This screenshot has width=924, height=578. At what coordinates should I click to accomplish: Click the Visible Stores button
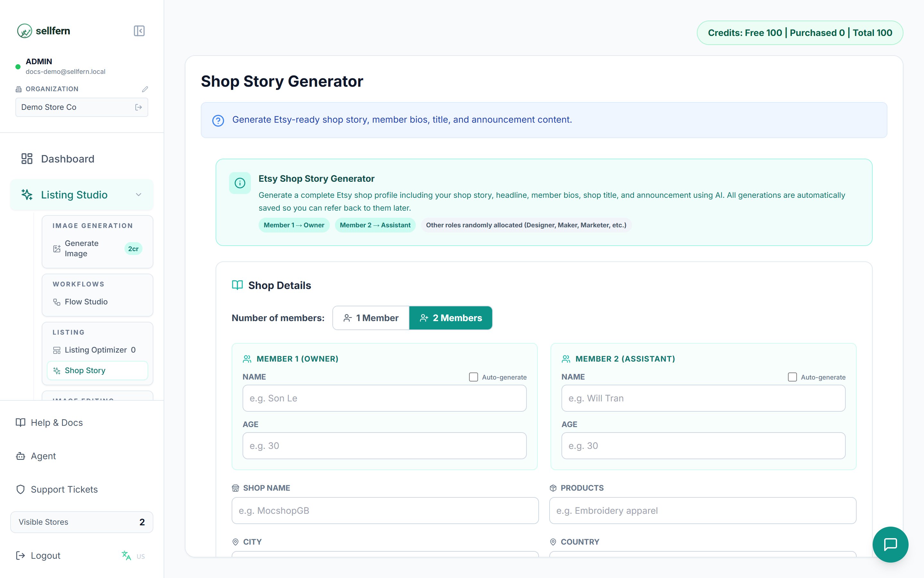(82, 522)
